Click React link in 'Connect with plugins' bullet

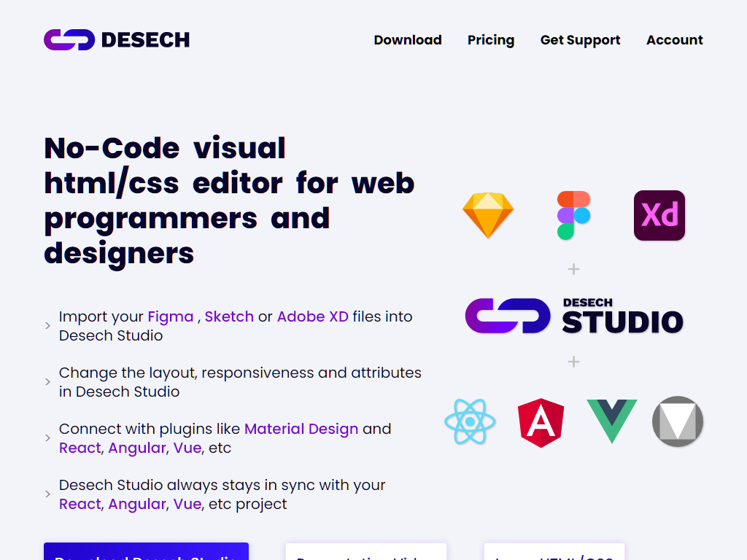point(80,448)
